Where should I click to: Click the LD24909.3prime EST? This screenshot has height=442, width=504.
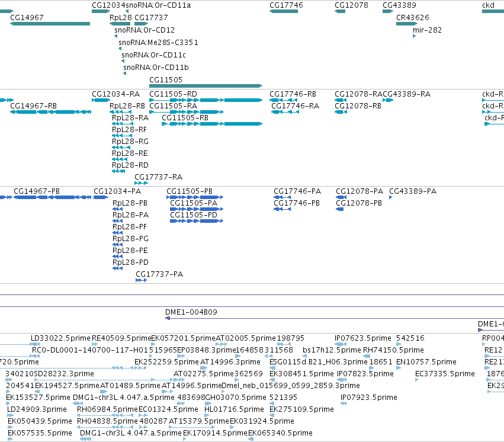click(9, 416)
